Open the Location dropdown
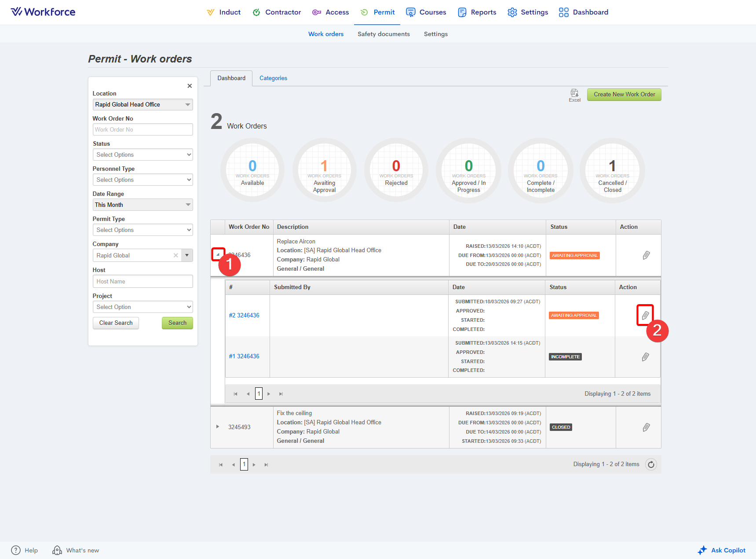The height and width of the screenshot is (559, 756). (x=142, y=104)
